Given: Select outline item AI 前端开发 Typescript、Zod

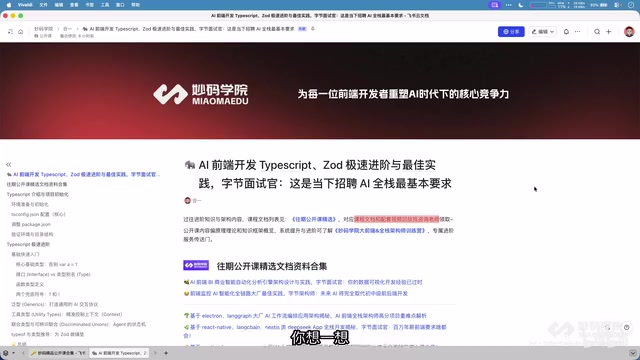Looking at the screenshot, I should point(83,174).
